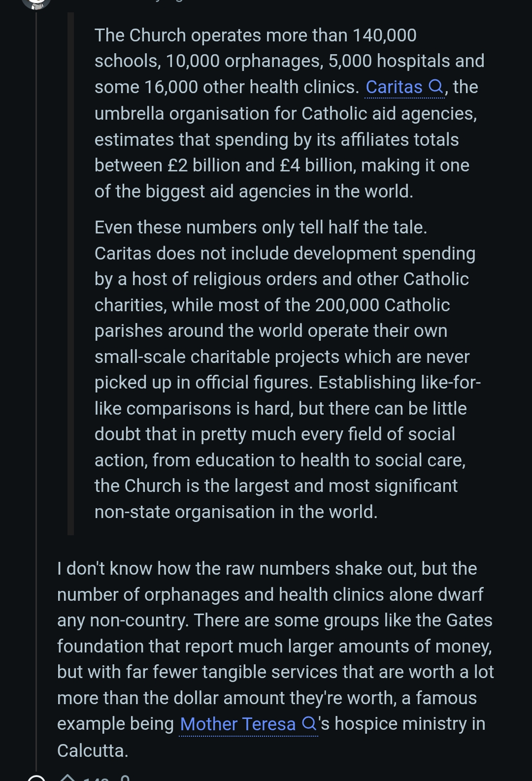Screen dimensions: 532x781
Task: Tap the search icon beside Caritas
Action: [x=436, y=87]
